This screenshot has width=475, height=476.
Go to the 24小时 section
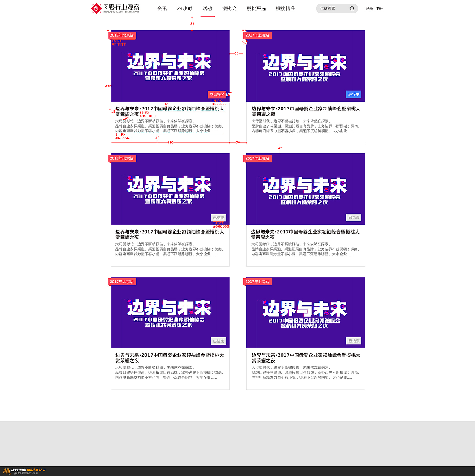184,9
